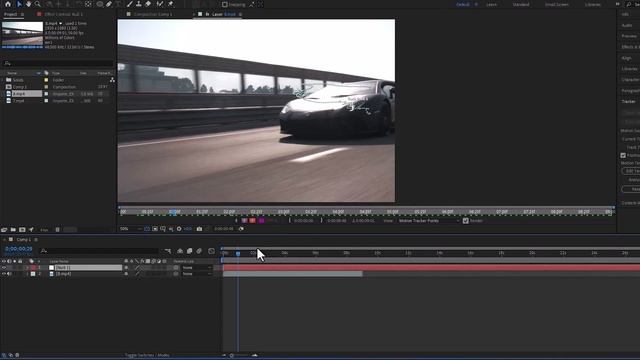Viewport: 640px width, 360px height.
Task: Select the Libraries workspace
Action: (x=593, y=4)
